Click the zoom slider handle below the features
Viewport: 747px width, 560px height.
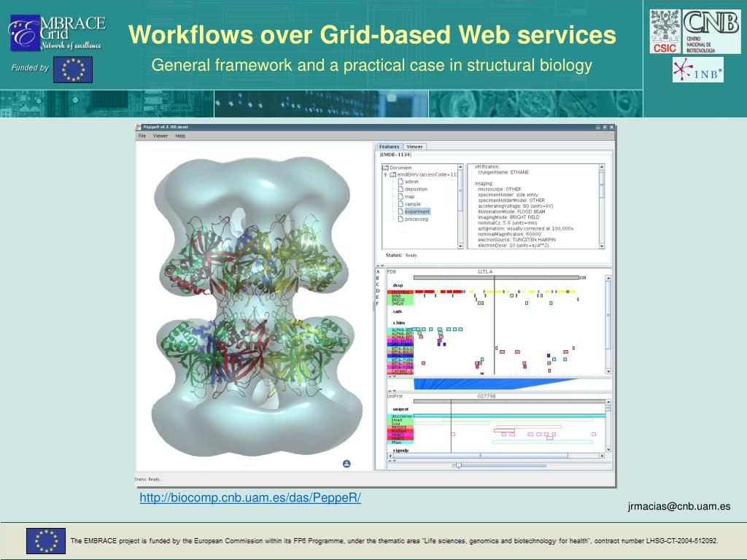458,466
